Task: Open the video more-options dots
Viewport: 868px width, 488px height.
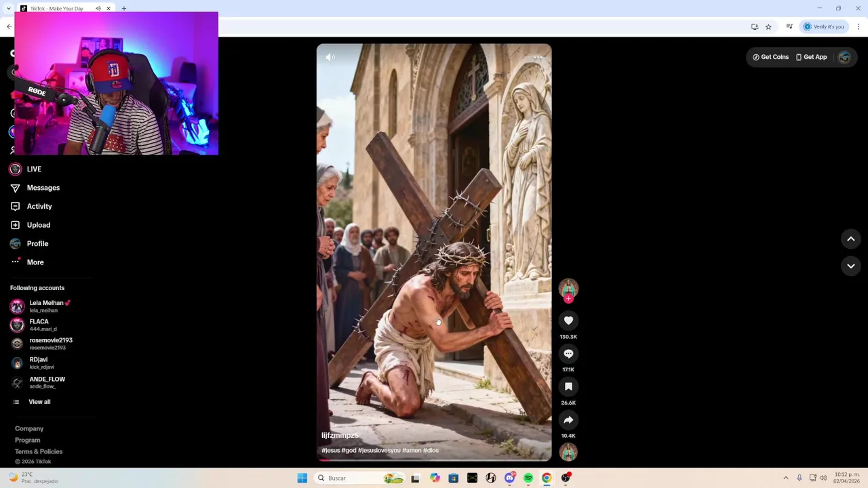Action: pos(538,58)
